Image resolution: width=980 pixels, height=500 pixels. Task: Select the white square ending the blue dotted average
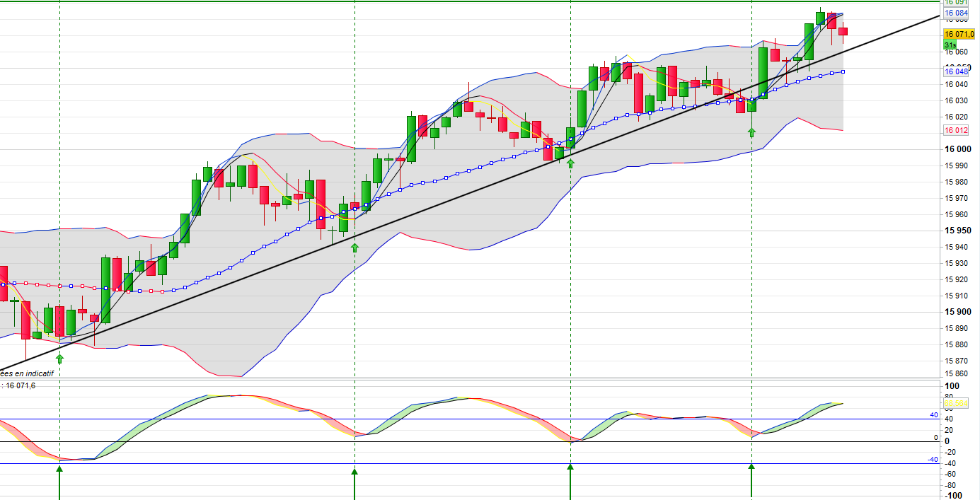843,71
